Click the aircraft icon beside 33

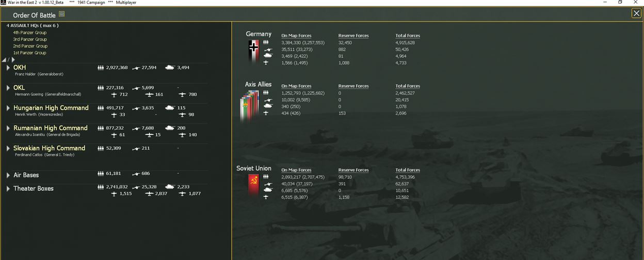click(x=115, y=115)
